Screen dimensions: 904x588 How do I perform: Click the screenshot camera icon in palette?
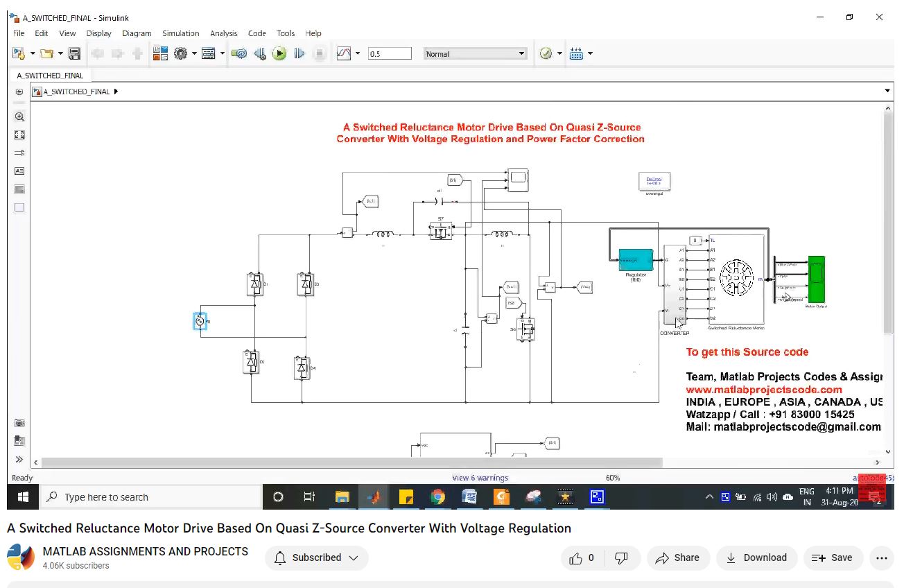(19, 423)
